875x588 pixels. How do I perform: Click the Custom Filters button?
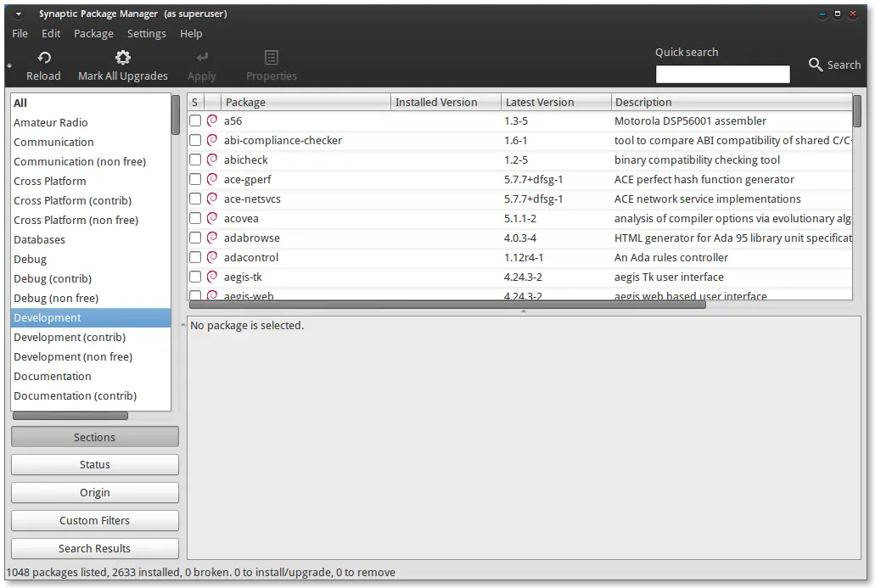coord(95,520)
